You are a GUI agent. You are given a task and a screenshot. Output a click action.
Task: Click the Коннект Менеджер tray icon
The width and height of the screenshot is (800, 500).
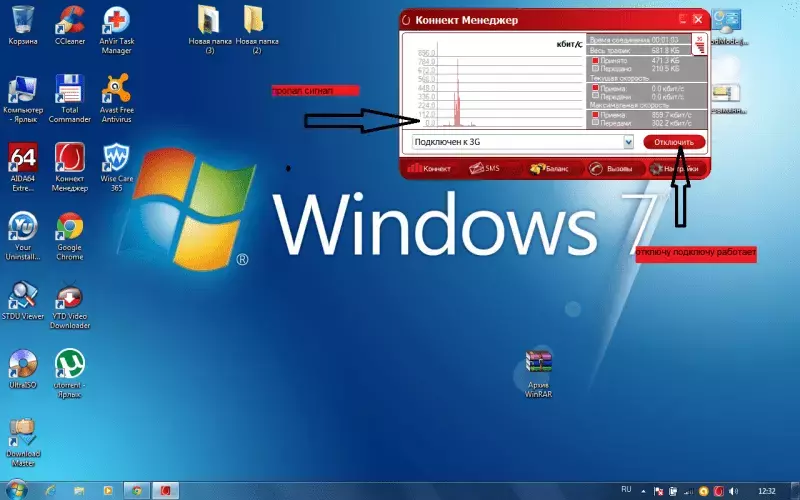pyautogui.click(x=718, y=491)
